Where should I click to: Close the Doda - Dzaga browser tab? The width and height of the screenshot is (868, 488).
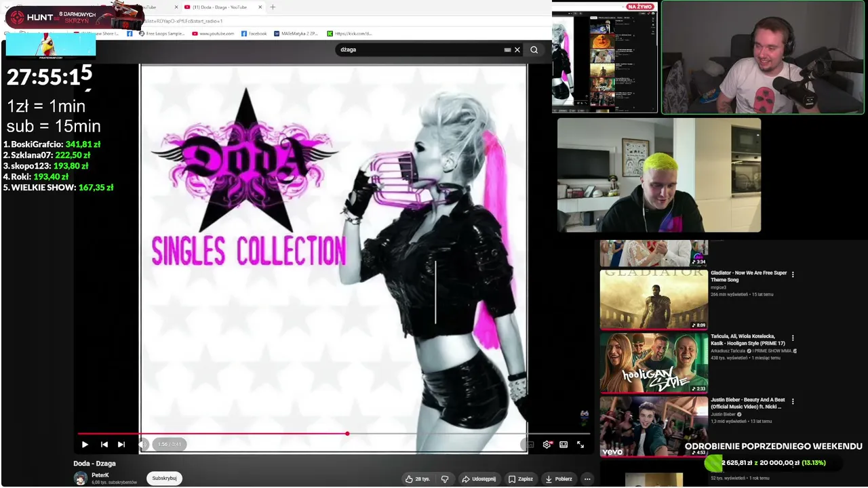[260, 7]
